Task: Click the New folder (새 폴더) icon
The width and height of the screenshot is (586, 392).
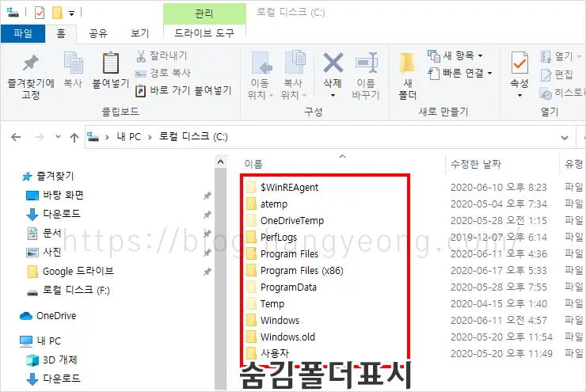Action: [407, 63]
